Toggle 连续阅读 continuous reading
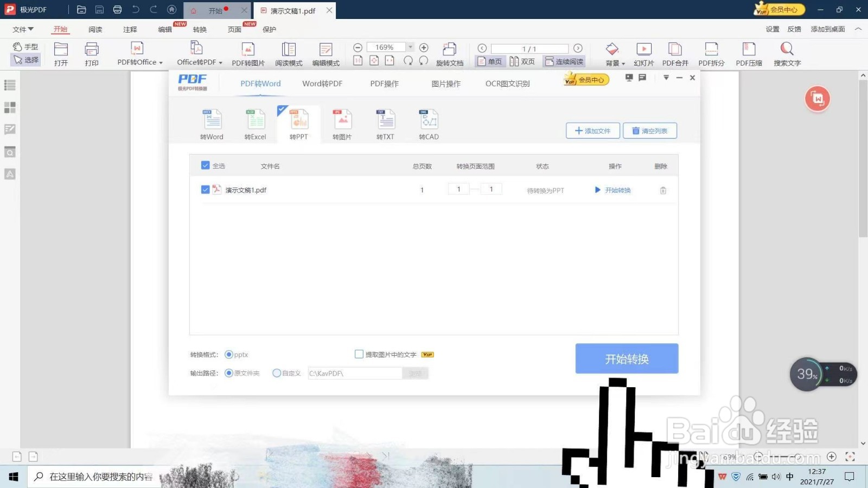 (564, 62)
